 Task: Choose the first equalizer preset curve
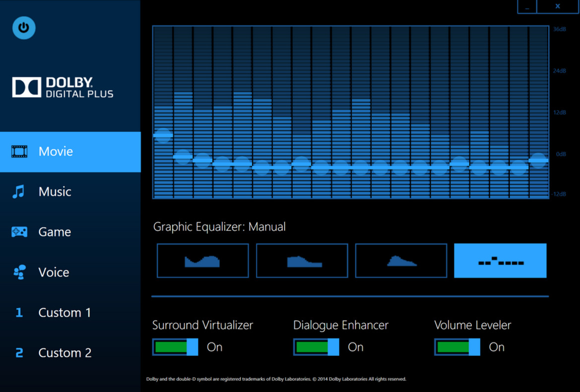(x=202, y=261)
